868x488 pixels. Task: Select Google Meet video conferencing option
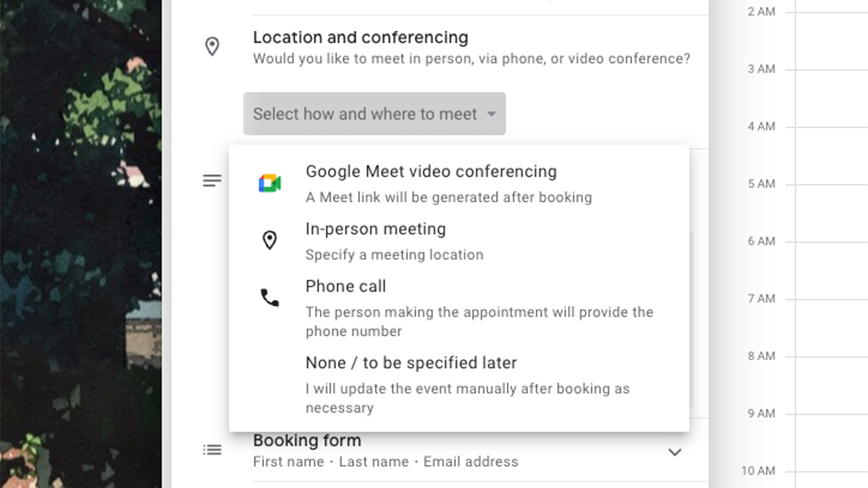click(x=431, y=172)
